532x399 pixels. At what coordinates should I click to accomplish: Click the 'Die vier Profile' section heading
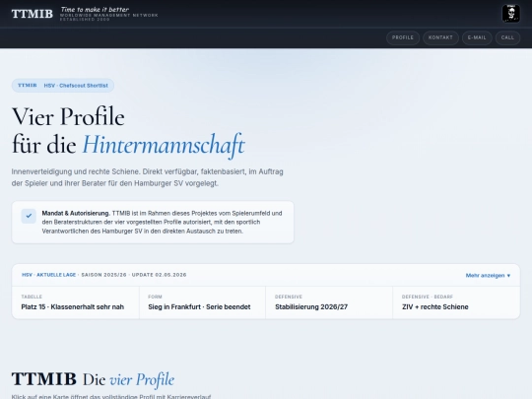(x=128, y=379)
